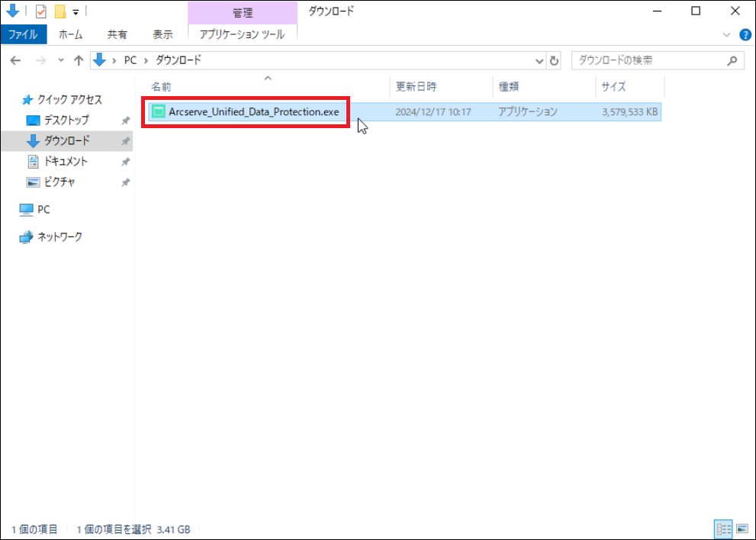
Task: Switch to the ホーム ribbon tab
Action: coord(70,35)
